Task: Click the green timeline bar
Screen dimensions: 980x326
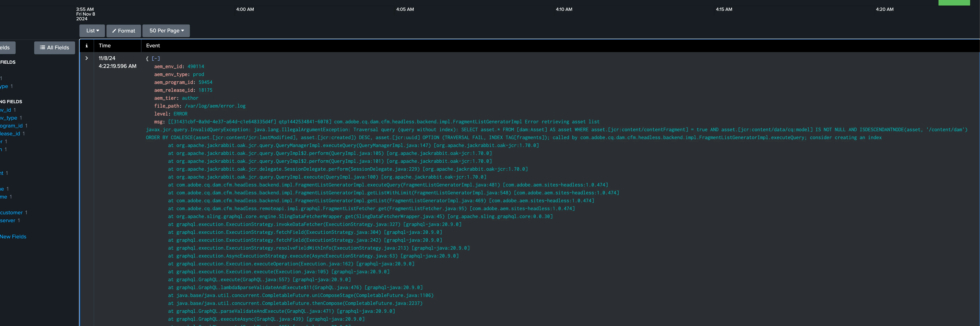Action: (954, 3)
